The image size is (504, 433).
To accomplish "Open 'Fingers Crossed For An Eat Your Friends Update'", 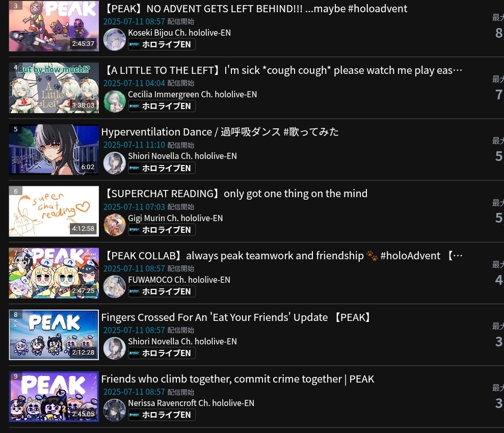I will (237, 317).
